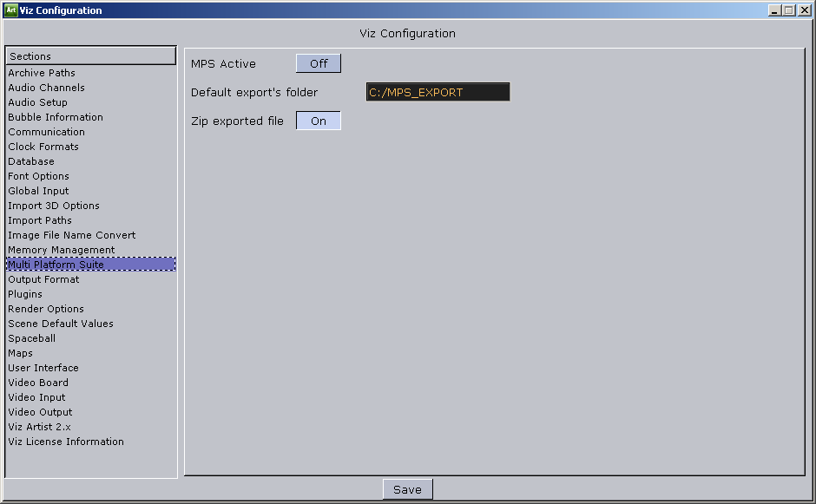Edit the Default export's folder path
This screenshot has height=504, width=816.
[438, 91]
